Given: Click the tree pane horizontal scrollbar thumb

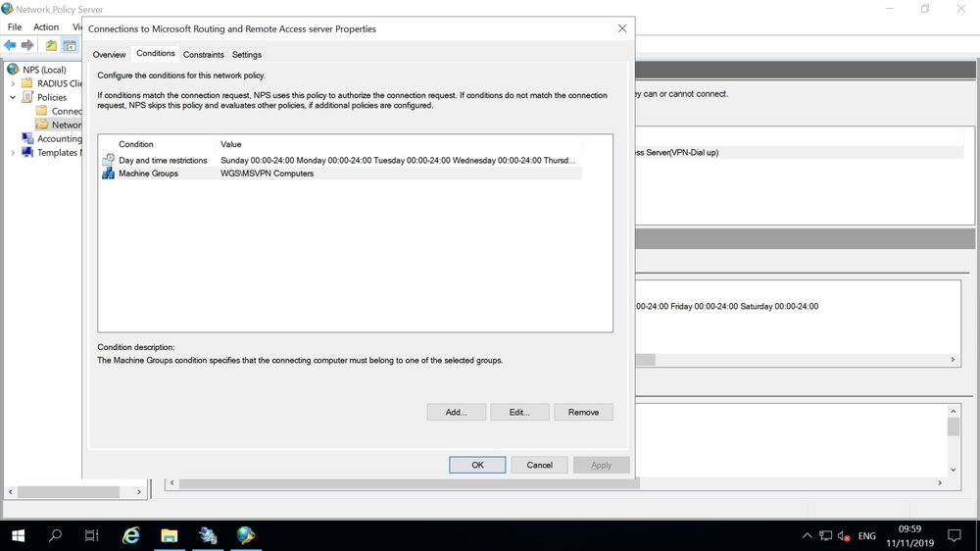Looking at the screenshot, I should tap(69, 492).
